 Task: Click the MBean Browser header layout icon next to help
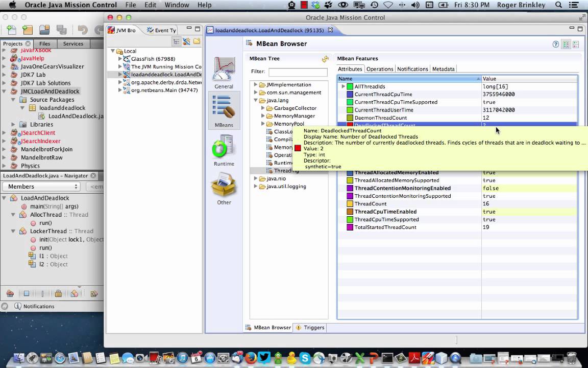[x=566, y=44]
